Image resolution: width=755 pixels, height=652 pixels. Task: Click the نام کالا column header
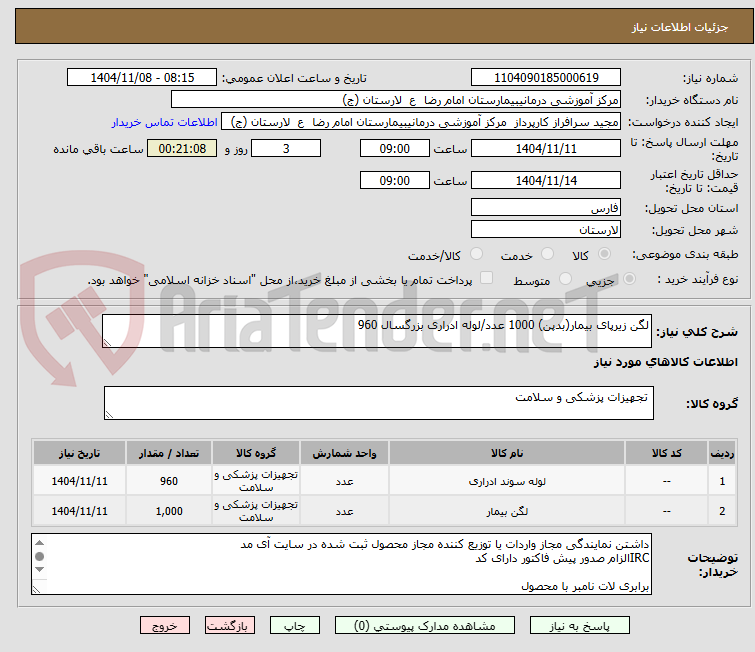507,453
